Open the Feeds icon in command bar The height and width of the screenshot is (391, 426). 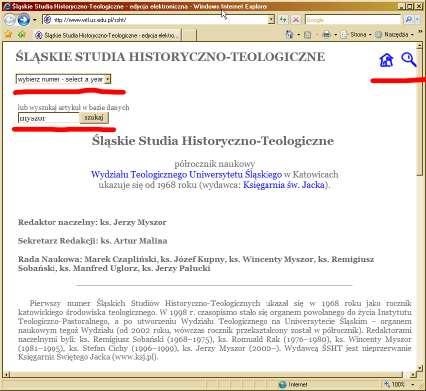point(308,35)
